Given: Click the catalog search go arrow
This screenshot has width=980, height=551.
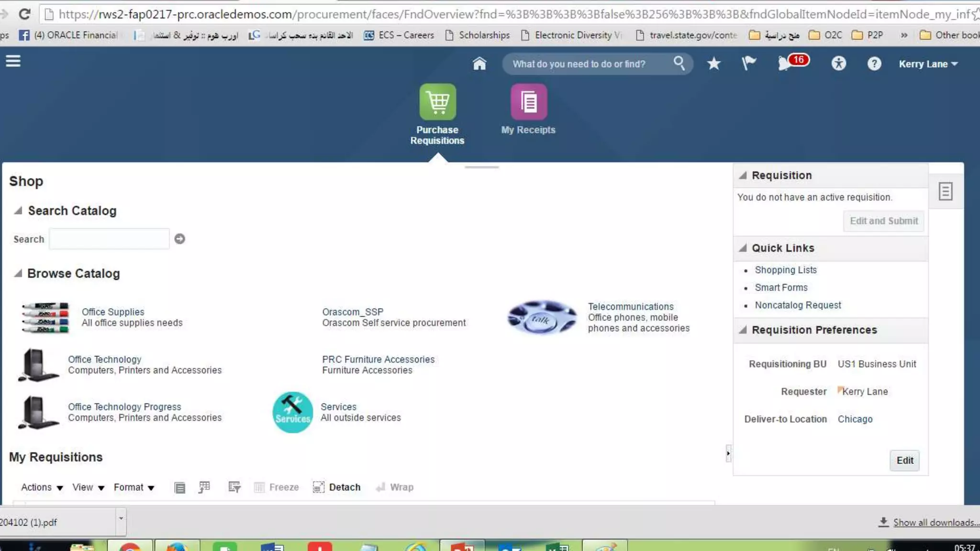Looking at the screenshot, I should [x=179, y=239].
